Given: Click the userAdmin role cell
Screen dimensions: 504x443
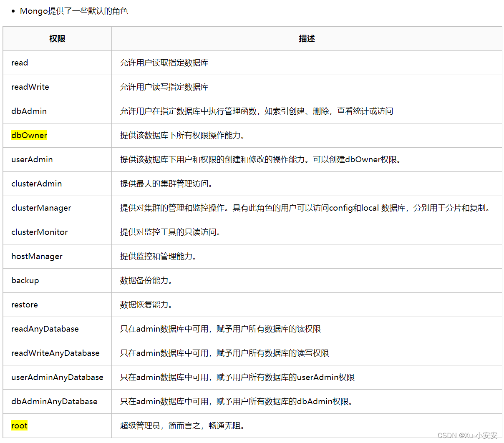Looking at the screenshot, I should tap(32, 159).
